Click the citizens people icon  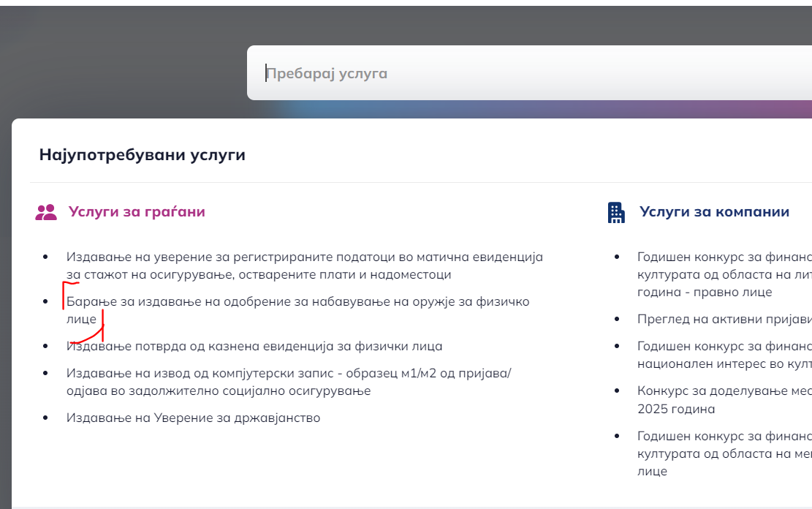[x=46, y=212]
